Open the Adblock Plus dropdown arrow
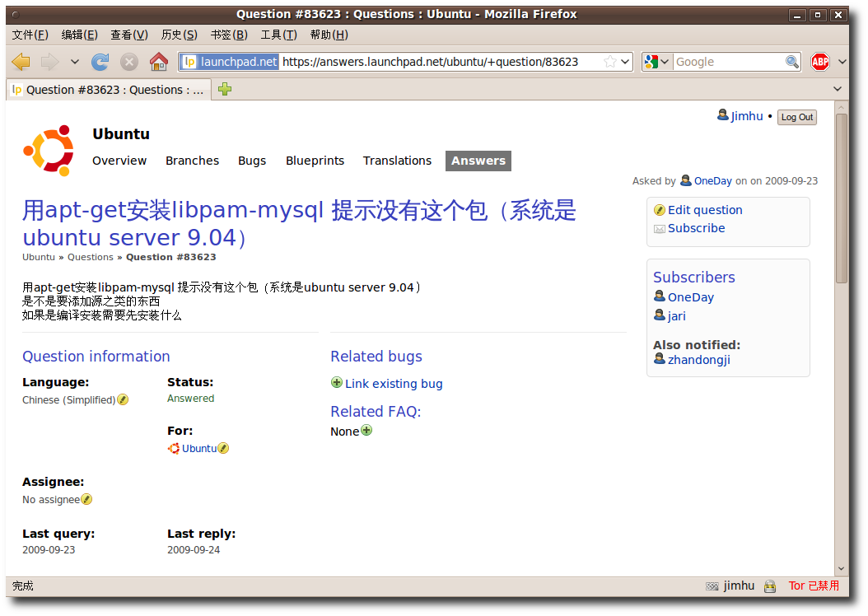 842,62
